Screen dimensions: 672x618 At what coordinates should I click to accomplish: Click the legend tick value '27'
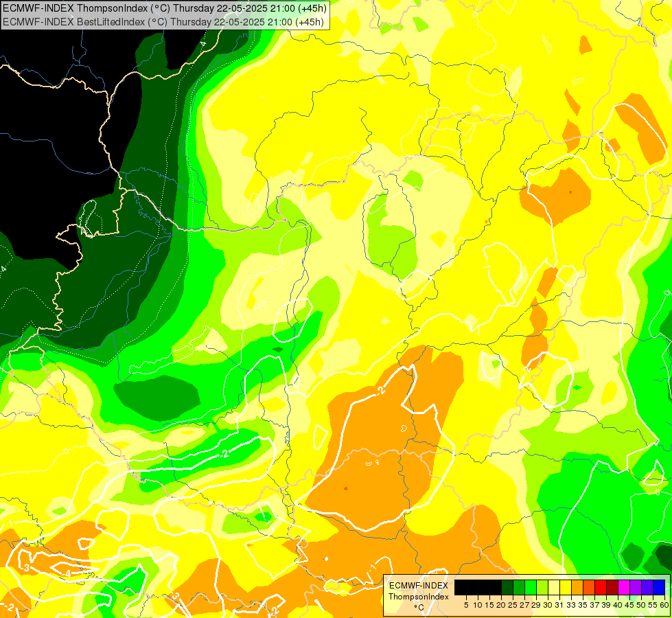(524, 605)
